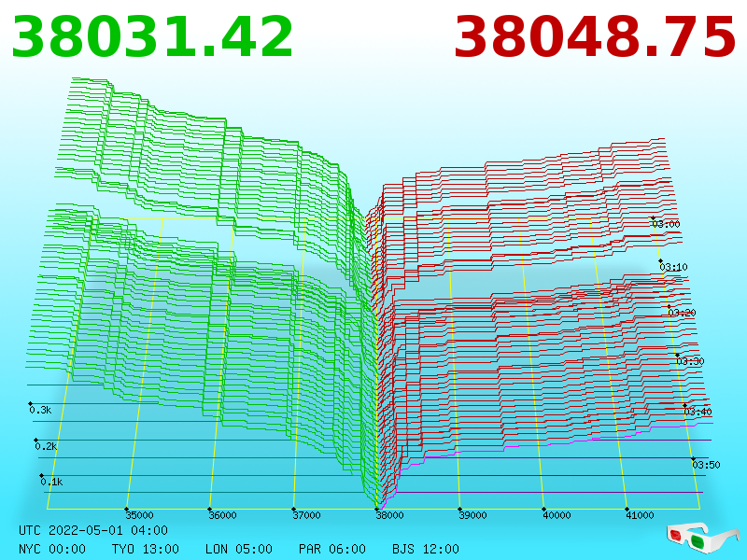Click the UTC 2022-05-01 04:00 timestamp

[x=93, y=530]
